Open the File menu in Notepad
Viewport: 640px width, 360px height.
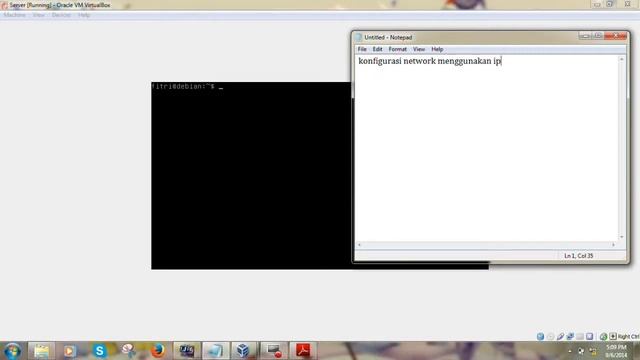(362, 49)
